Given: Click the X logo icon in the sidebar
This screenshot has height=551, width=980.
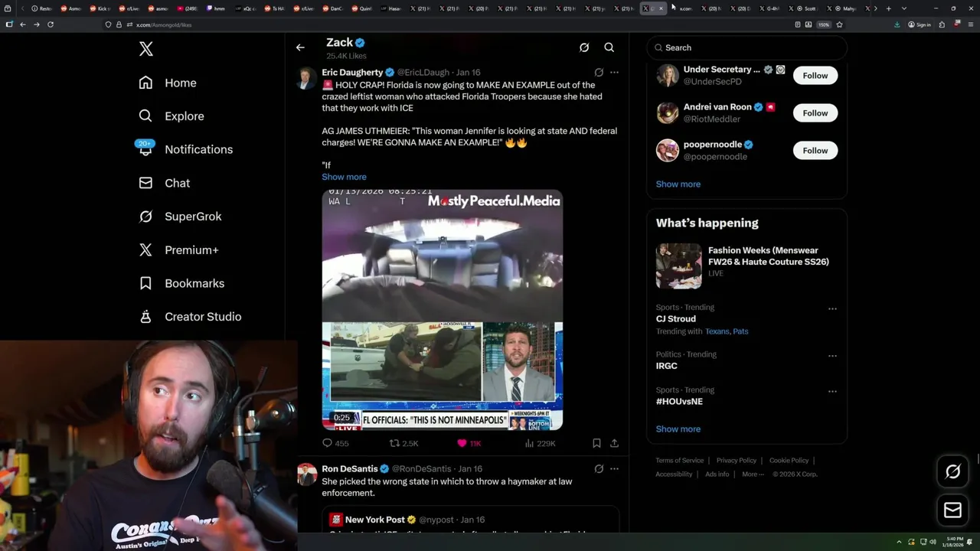Looking at the screenshot, I should coord(146,49).
